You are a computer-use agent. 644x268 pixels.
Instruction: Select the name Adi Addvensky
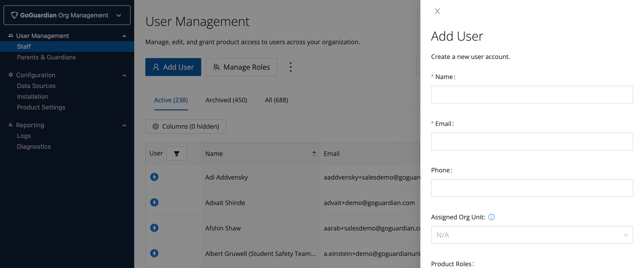pos(227,177)
